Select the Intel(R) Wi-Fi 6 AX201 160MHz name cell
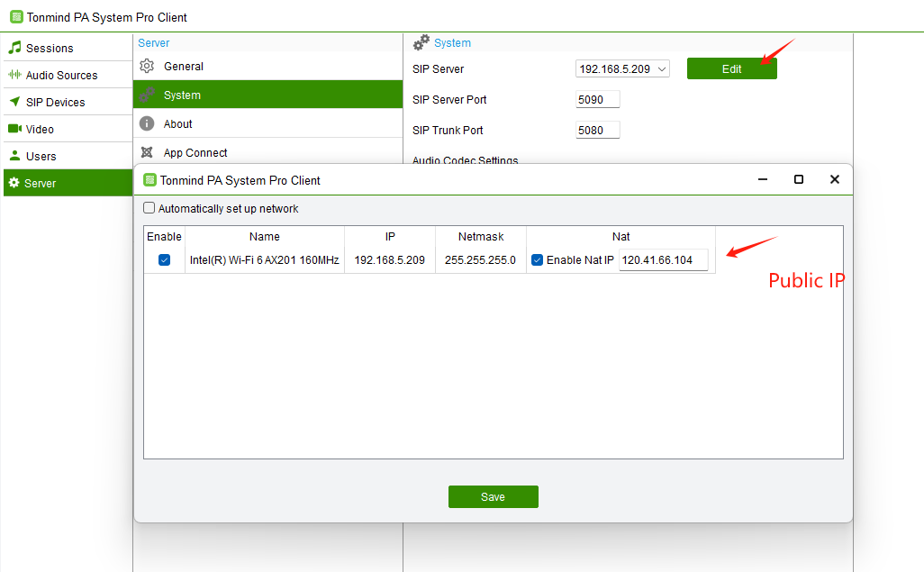 (x=265, y=260)
